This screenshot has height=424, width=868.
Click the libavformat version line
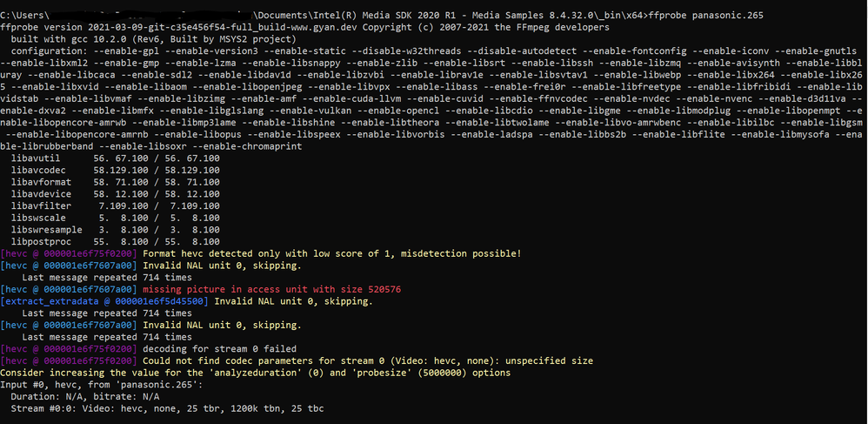click(115, 182)
